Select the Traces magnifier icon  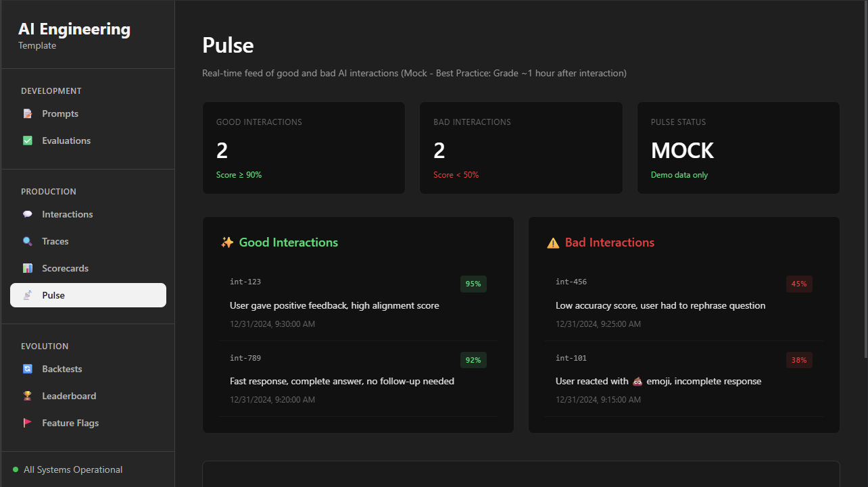pos(28,241)
